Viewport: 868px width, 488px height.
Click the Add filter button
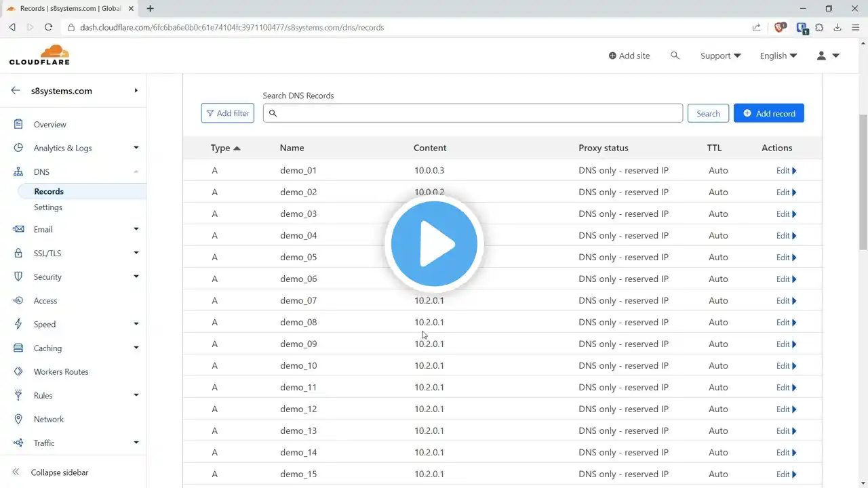pyautogui.click(x=228, y=113)
